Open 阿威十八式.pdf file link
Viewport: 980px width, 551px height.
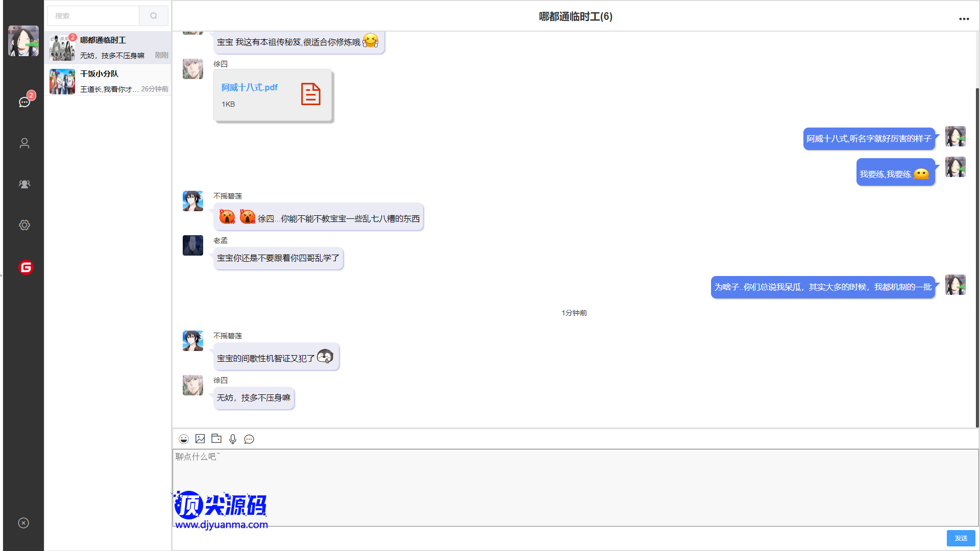(250, 88)
